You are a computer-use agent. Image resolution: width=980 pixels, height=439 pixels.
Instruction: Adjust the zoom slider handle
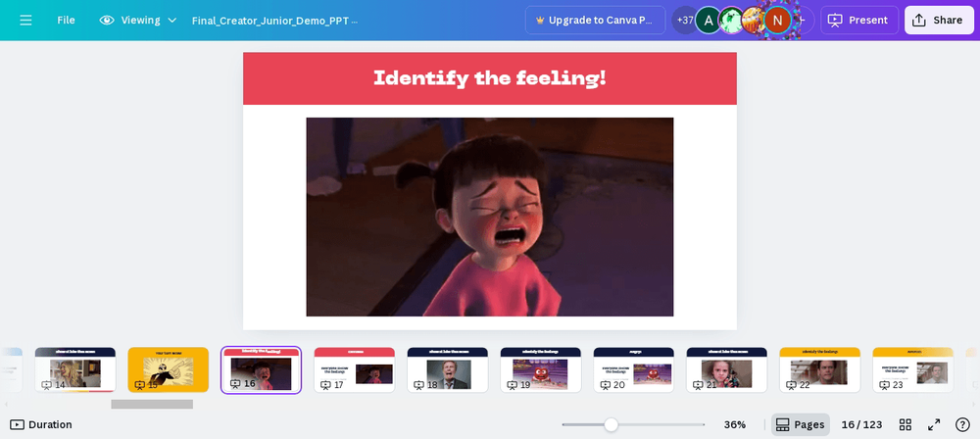[x=611, y=424]
